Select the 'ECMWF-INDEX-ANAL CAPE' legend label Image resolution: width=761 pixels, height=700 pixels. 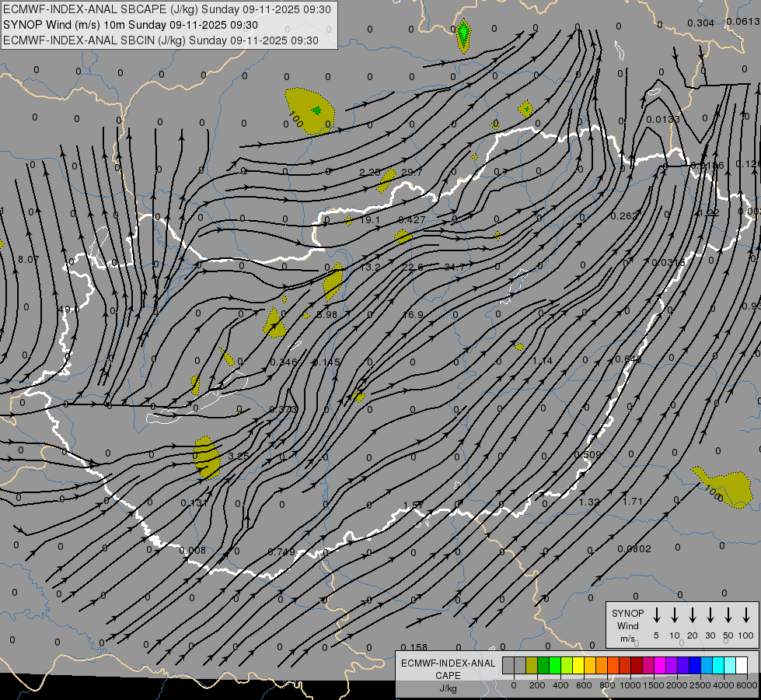[x=448, y=669]
